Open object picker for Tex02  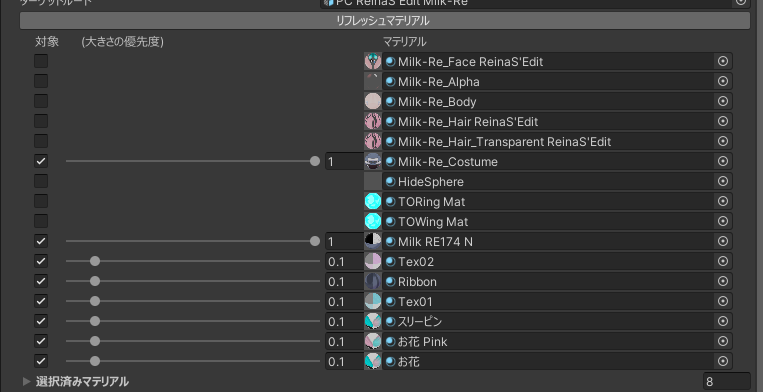point(723,262)
